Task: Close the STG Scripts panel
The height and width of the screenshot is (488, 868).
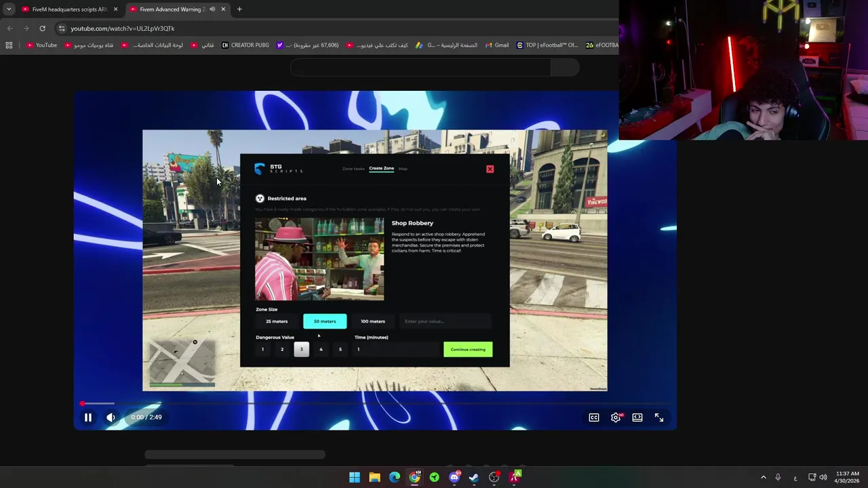Action: coord(490,169)
